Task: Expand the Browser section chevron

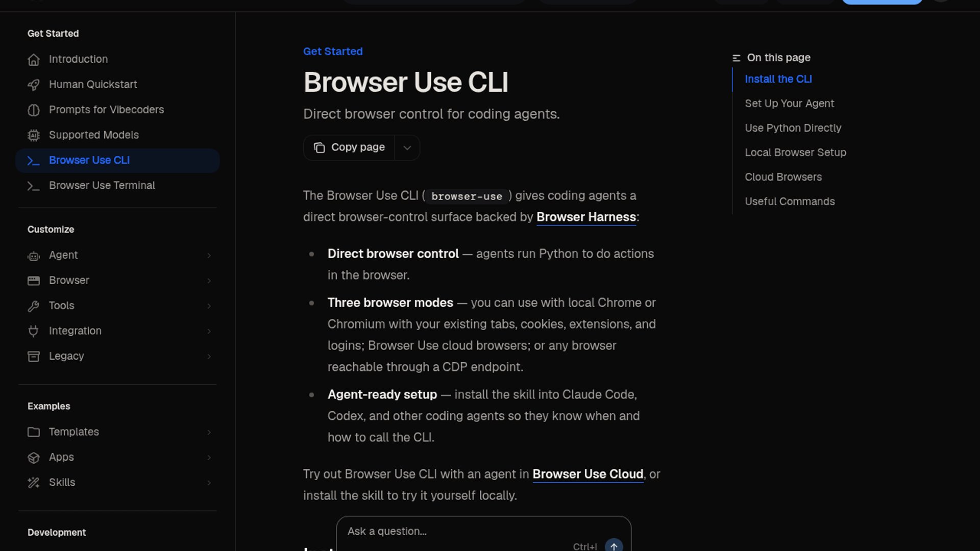Action: pyautogui.click(x=209, y=281)
